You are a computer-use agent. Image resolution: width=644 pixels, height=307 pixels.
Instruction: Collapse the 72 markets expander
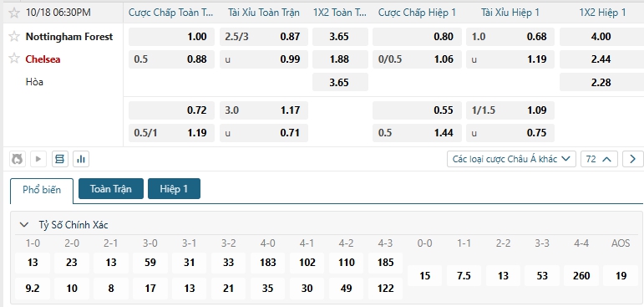599,159
